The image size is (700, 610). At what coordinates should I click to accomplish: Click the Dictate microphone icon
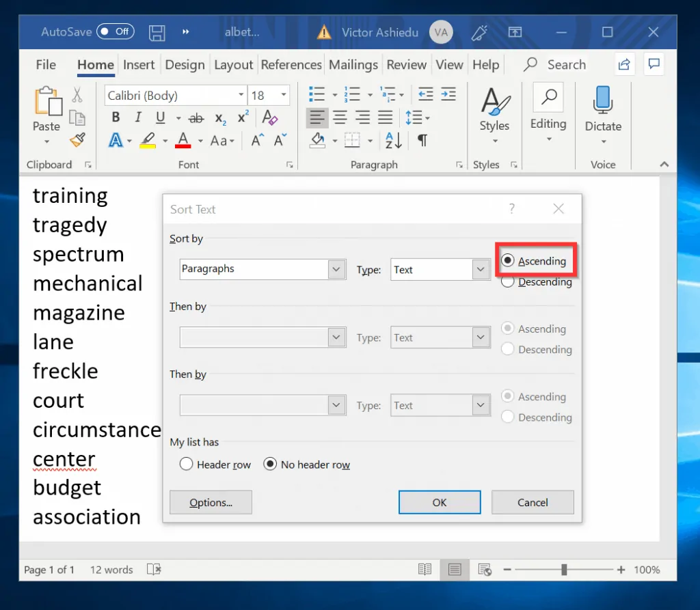(603, 100)
